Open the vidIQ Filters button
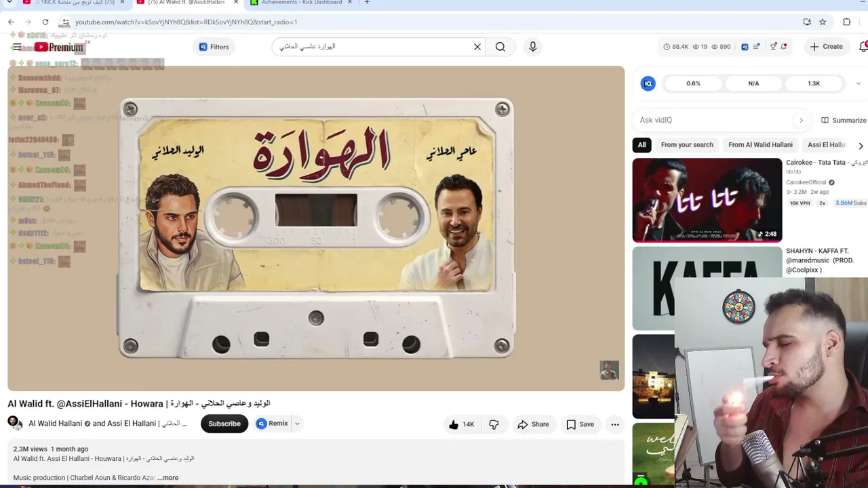Viewport: 868px width, 488px height. pos(214,47)
